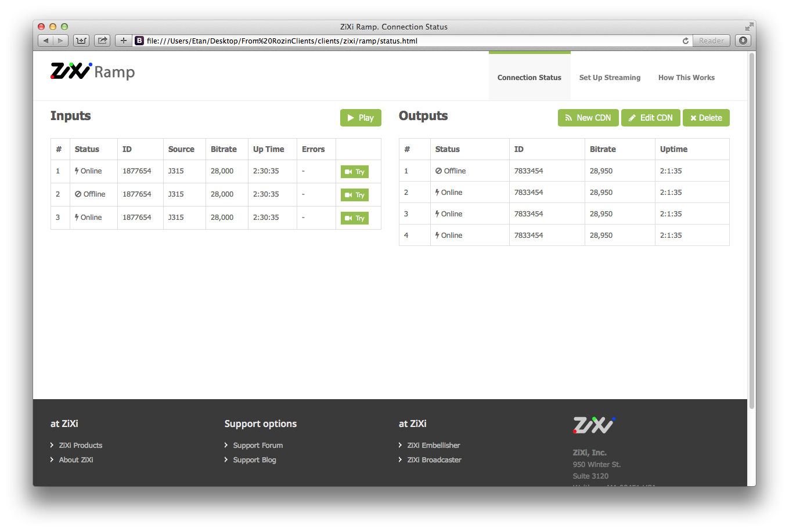The height and width of the screenshot is (532, 789).
Task: Go forward using the browser forward arrow
Action: 61,41
